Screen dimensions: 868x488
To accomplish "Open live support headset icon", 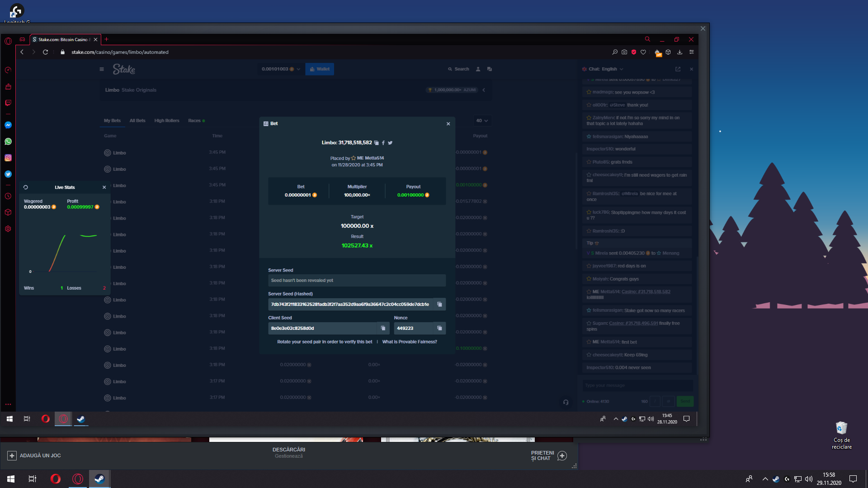I will coord(566,402).
